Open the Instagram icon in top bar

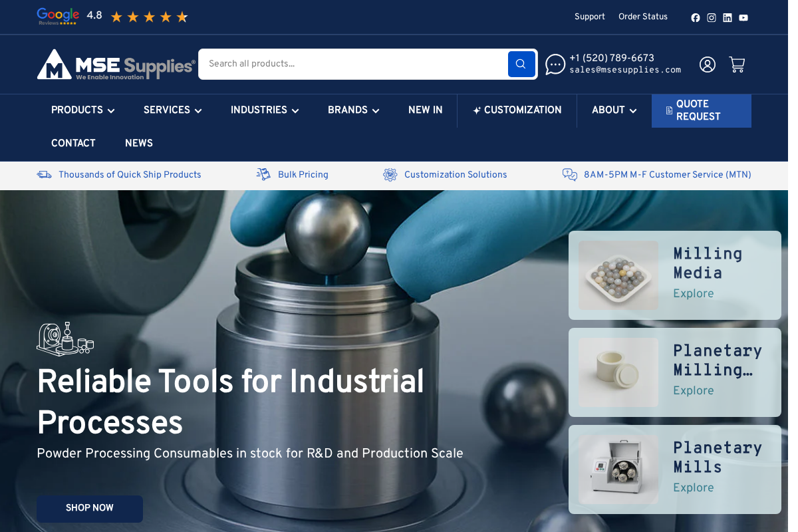pos(712,17)
